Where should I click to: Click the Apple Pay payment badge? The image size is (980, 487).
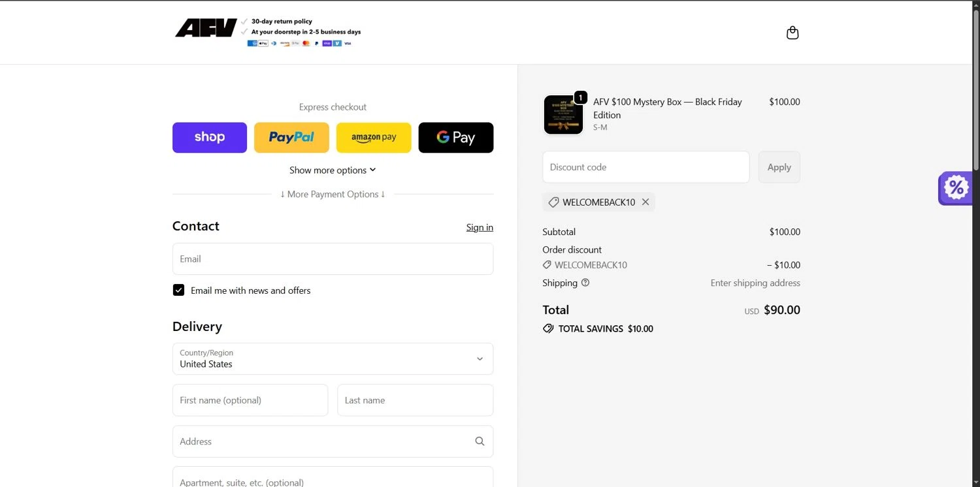tap(263, 43)
